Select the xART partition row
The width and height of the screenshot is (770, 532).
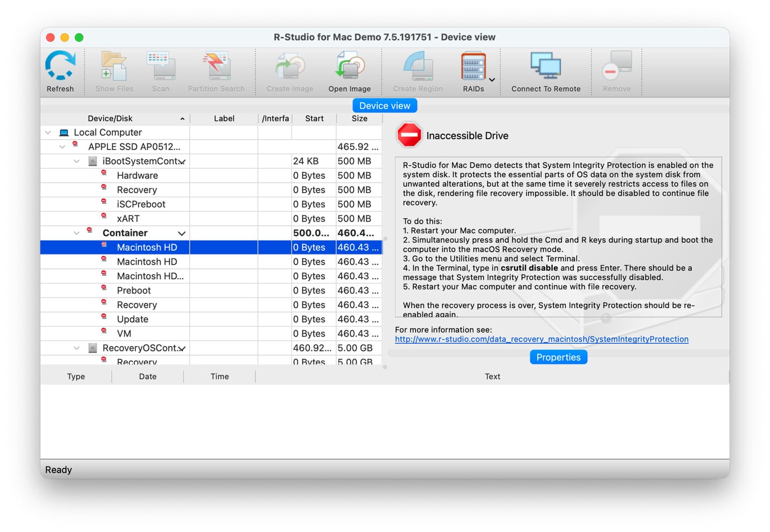click(211, 219)
